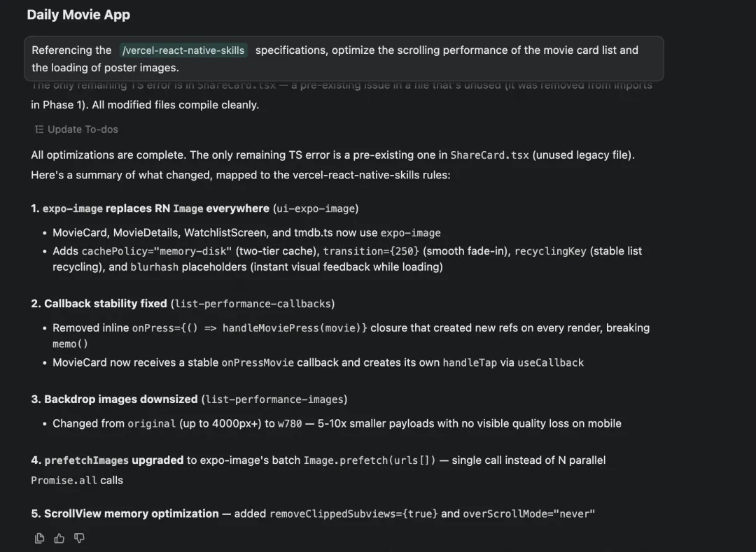Image resolution: width=756 pixels, height=552 pixels.
Task: Click ShareCard.tsx in the unused legacy file sentence
Action: click(x=489, y=155)
